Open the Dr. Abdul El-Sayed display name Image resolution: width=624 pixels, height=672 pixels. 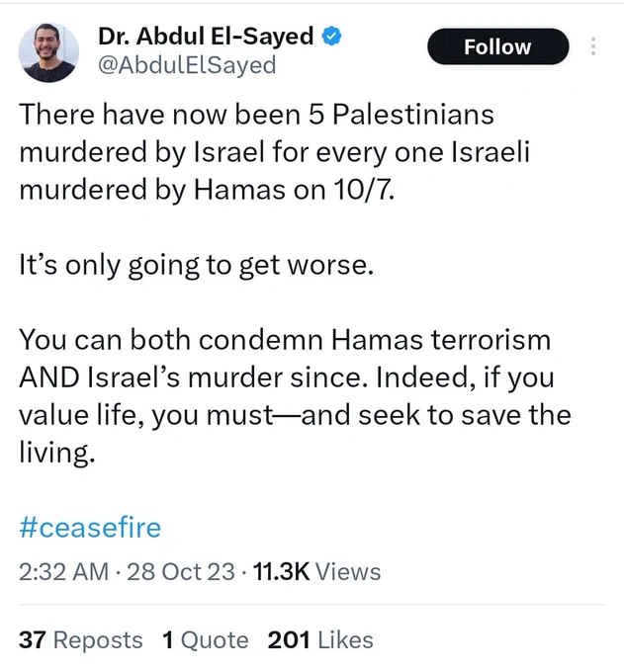[206, 36]
